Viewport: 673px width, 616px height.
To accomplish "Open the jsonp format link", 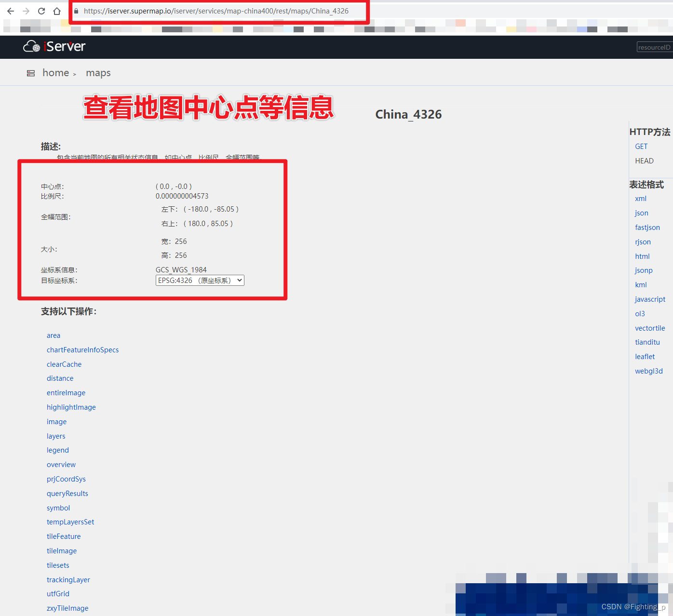I will tap(644, 270).
